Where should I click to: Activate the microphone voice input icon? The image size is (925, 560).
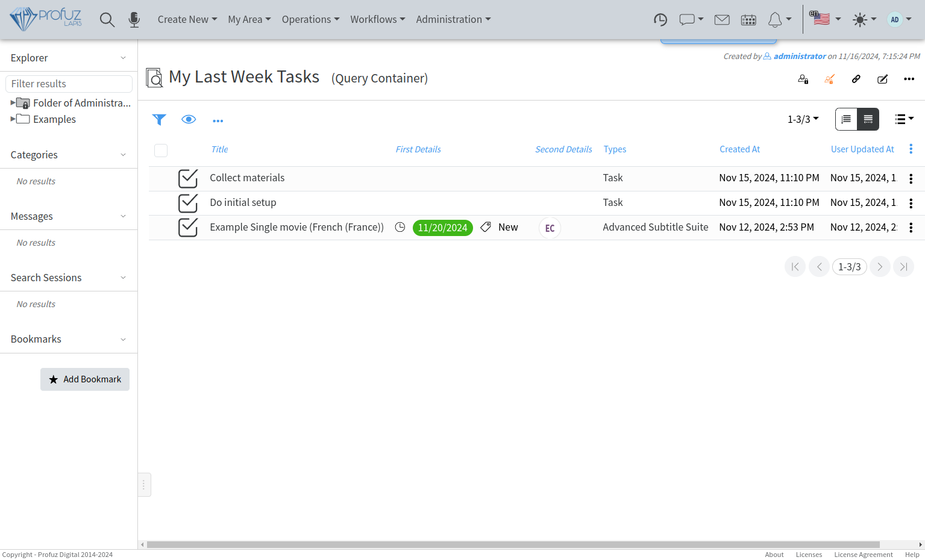pyautogui.click(x=134, y=20)
